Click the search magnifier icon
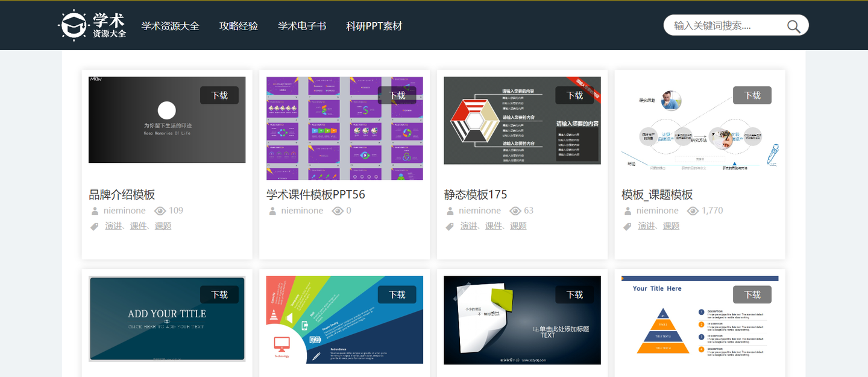Image resolution: width=868 pixels, height=377 pixels. click(793, 26)
